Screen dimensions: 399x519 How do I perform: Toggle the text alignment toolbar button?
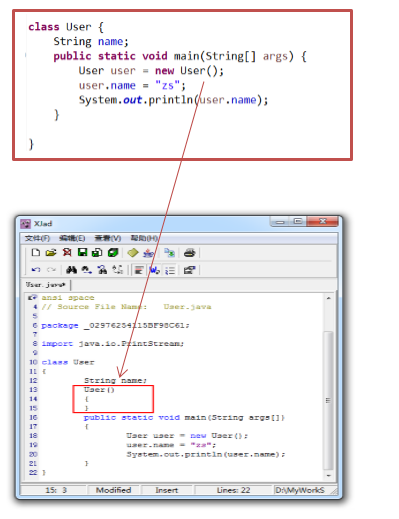[x=139, y=270]
